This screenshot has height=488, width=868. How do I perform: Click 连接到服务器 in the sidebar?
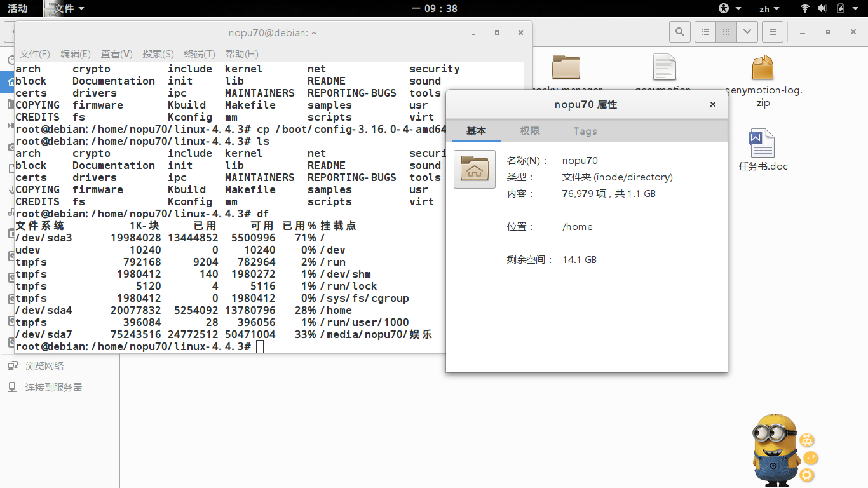[53, 388]
